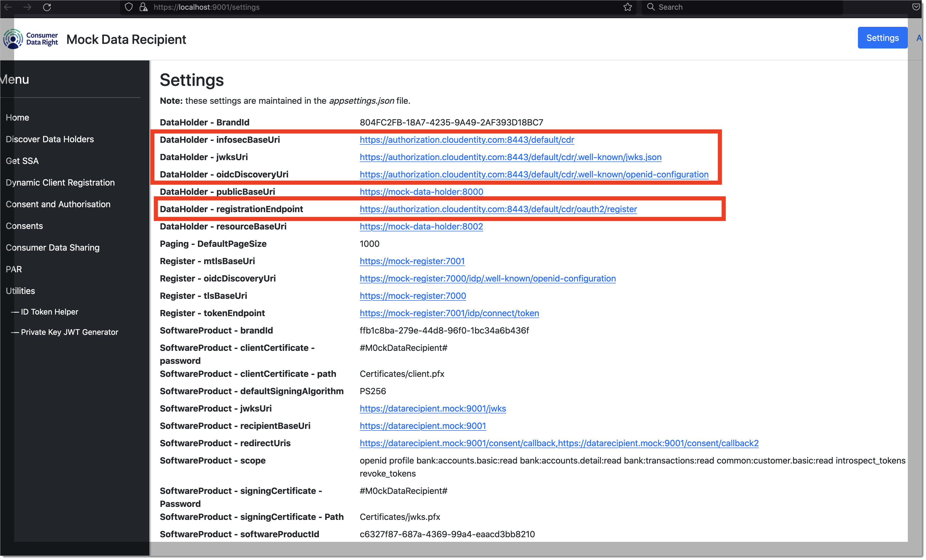The height and width of the screenshot is (560, 926).
Task: Click the scope value starting with openid profile
Action: (x=633, y=467)
